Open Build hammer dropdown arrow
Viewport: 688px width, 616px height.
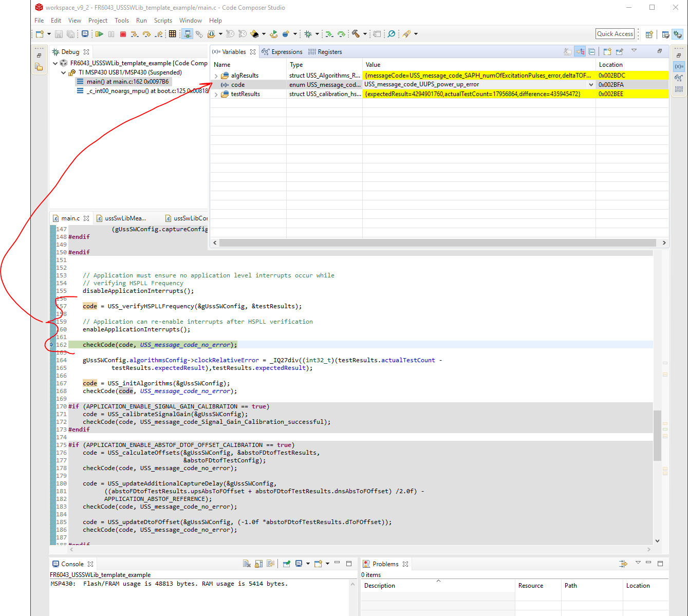[x=365, y=34]
